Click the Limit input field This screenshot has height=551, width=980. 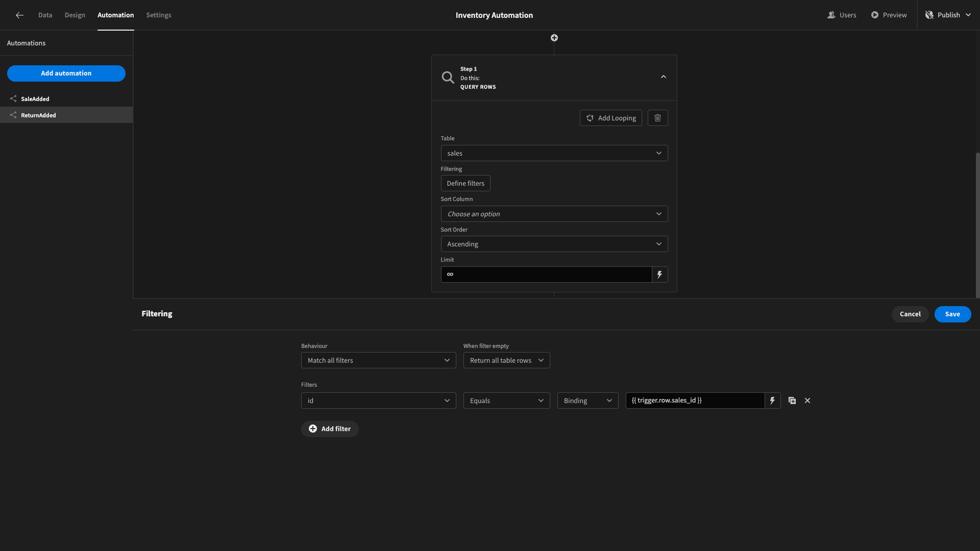[546, 274]
